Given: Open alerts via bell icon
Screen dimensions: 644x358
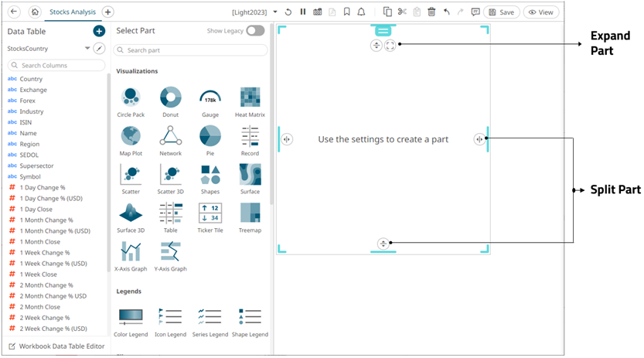Looking at the screenshot, I should [361, 12].
